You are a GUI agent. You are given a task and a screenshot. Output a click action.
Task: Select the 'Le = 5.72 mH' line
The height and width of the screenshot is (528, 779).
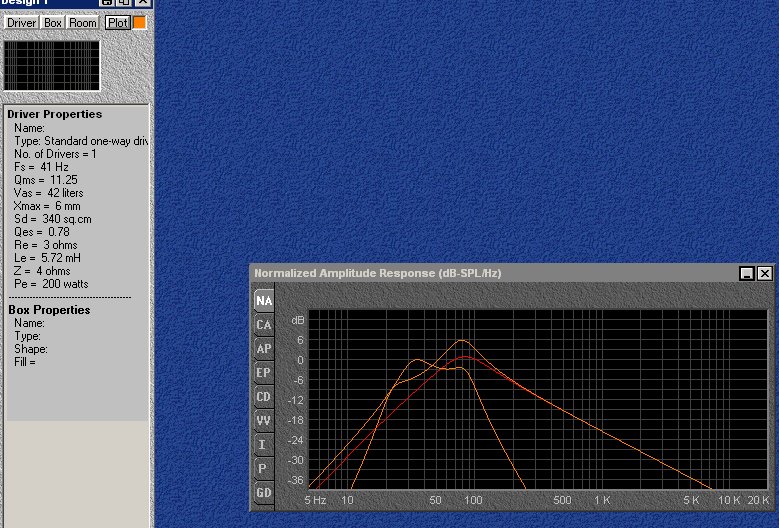(47, 258)
